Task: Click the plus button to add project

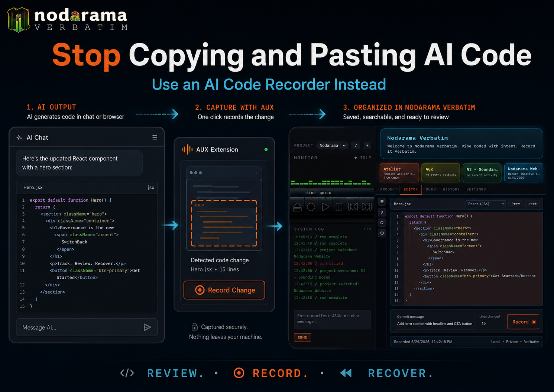Action: [x=367, y=145]
